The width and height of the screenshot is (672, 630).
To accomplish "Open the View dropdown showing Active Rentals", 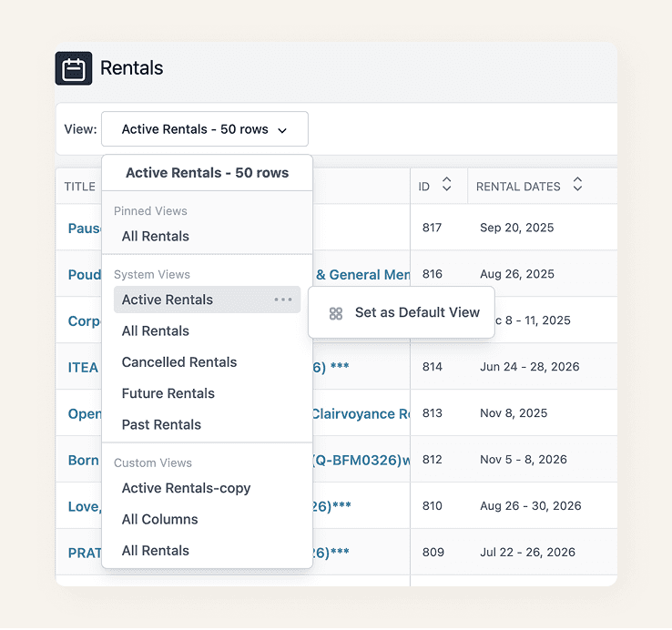I will tap(205, 129).
